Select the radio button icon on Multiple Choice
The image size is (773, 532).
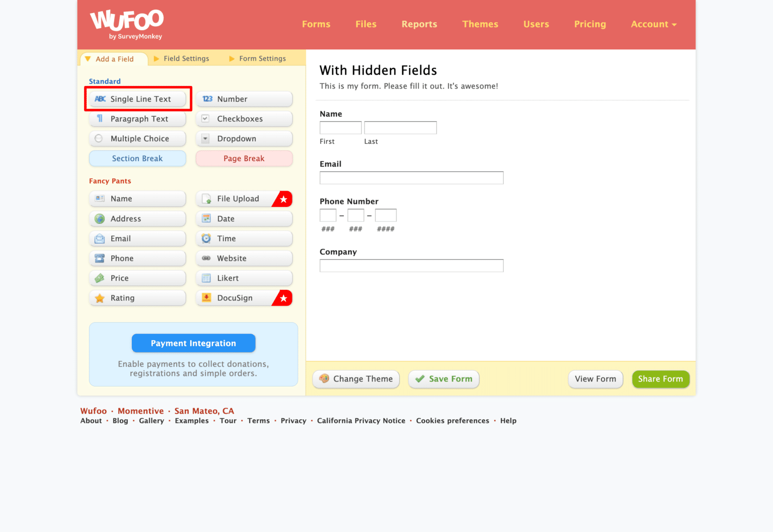click(x=99, y=138)
